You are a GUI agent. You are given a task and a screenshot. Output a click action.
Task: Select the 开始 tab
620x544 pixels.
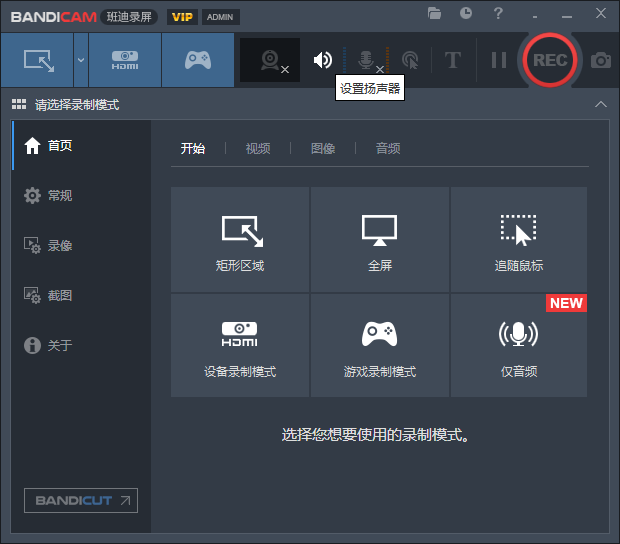[193, 149]
